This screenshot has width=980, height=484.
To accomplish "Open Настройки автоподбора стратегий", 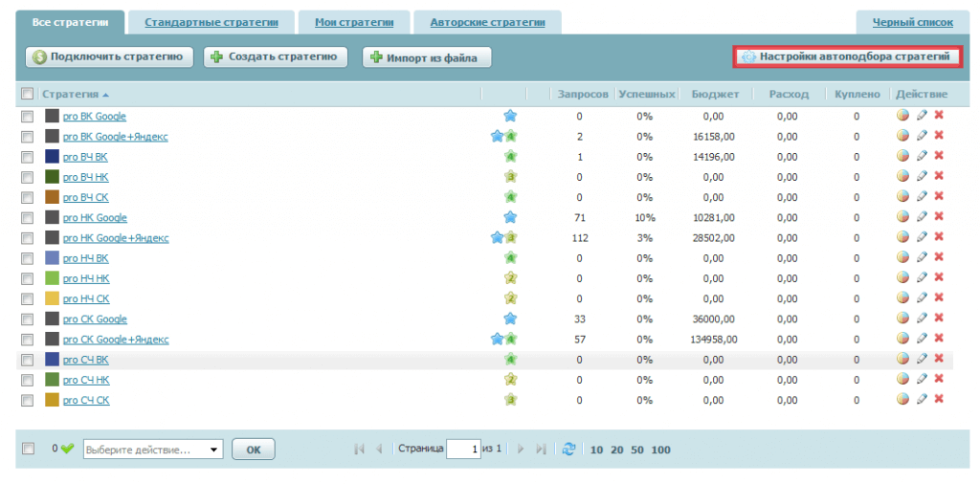I will click(x=848, y=56).
